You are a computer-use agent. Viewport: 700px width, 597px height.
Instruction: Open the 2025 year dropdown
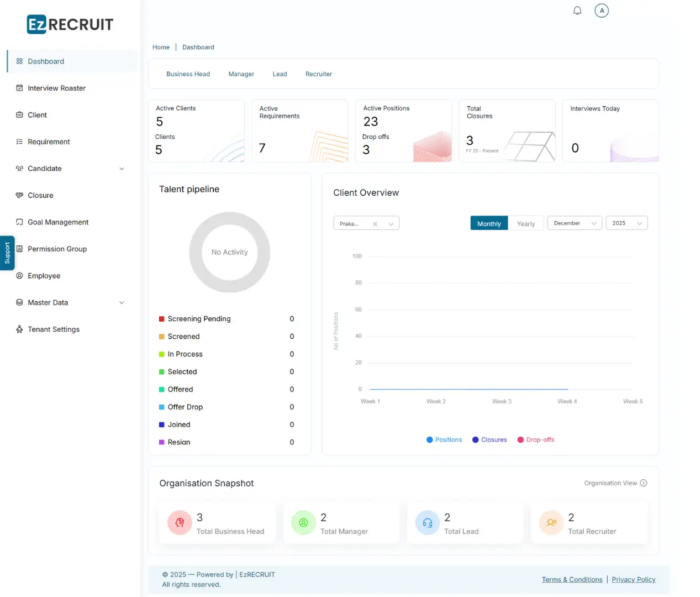[x=627, y=223]
